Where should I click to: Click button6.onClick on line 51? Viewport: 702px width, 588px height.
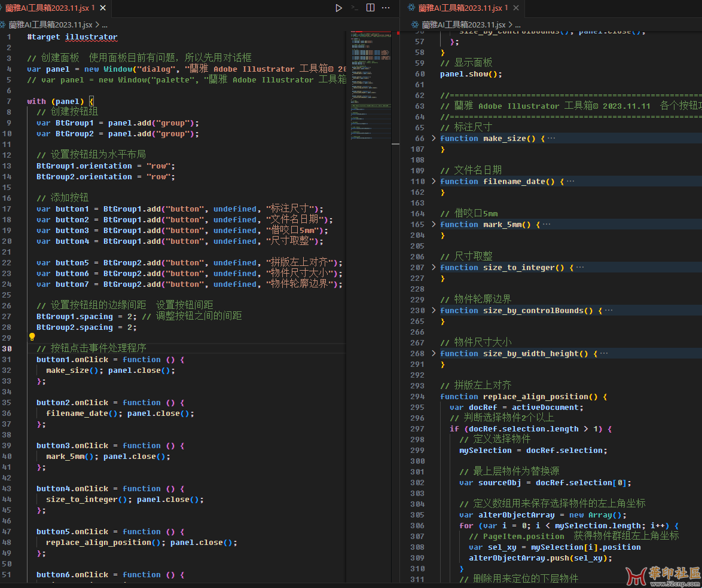click(x=72, y=574)
